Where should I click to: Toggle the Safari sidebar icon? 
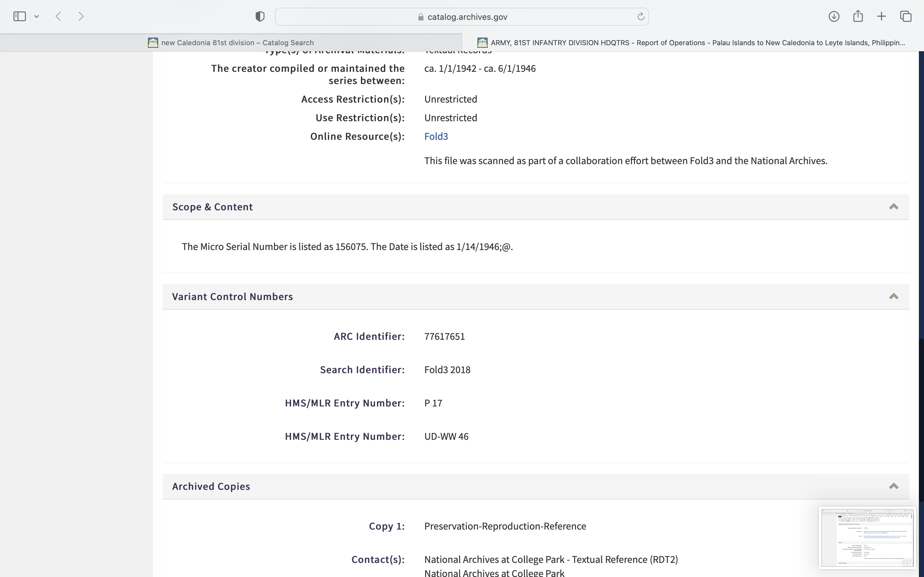[x=20, y=16]
